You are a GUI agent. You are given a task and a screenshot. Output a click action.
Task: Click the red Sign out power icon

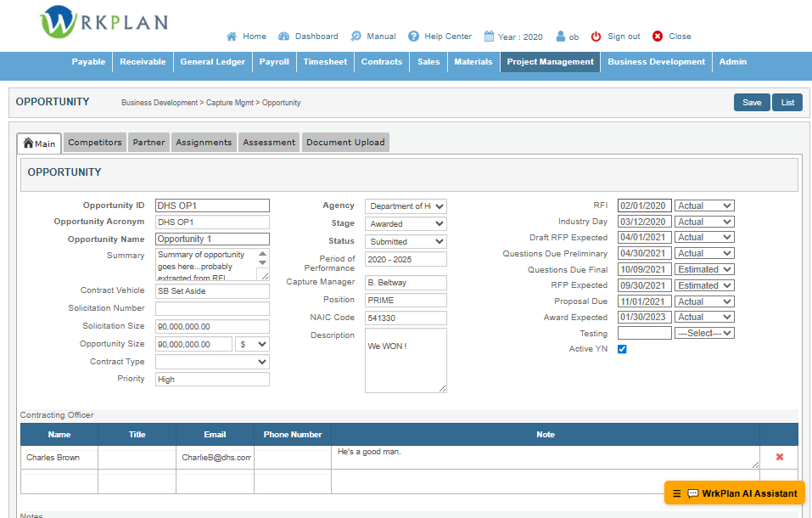(x=596, y=37)
